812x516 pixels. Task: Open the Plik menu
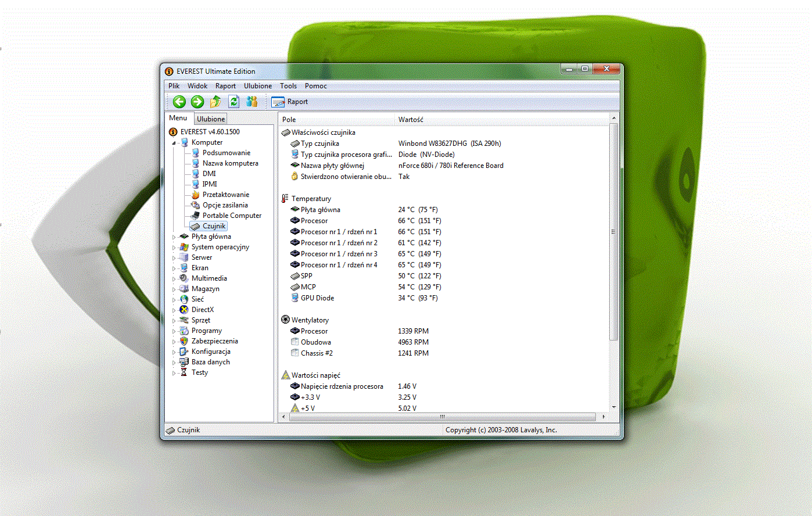174,86
